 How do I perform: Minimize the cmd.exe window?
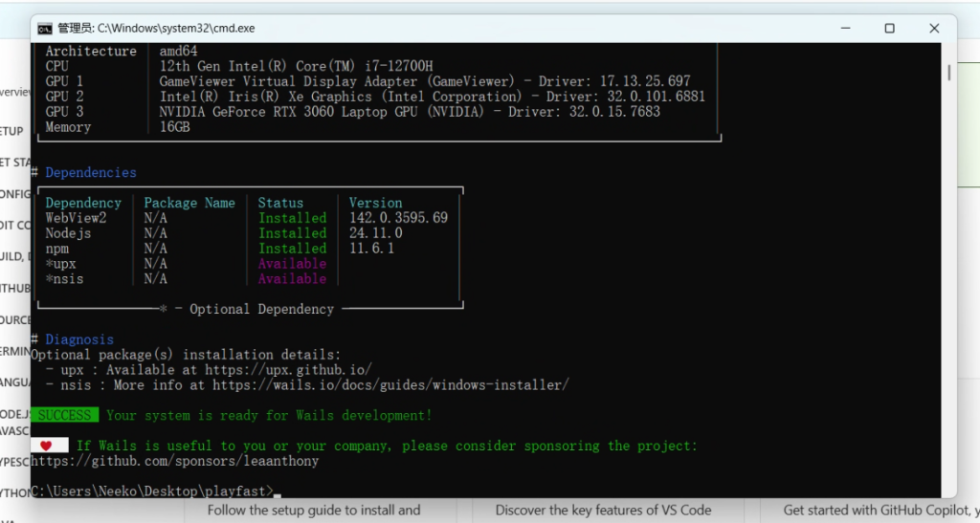(845, 28)
